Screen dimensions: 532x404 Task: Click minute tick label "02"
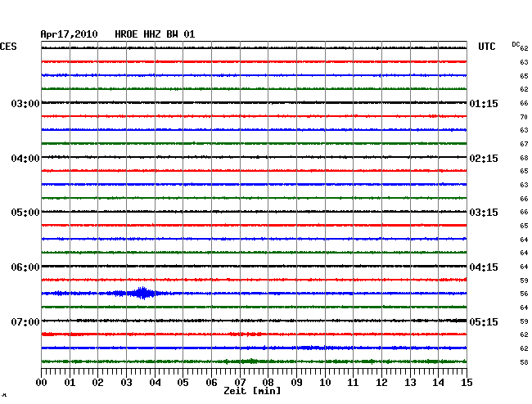(x=97, y=382)
